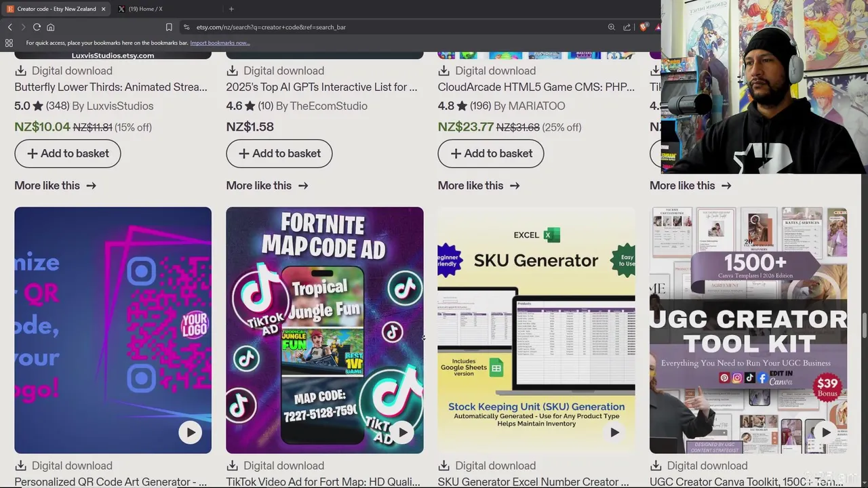The height and width of the screenshot is (488, 868).
Task: Open UGC Creator Canva Toolkit title
Action: pyautogui.click(x=747, y=482)
